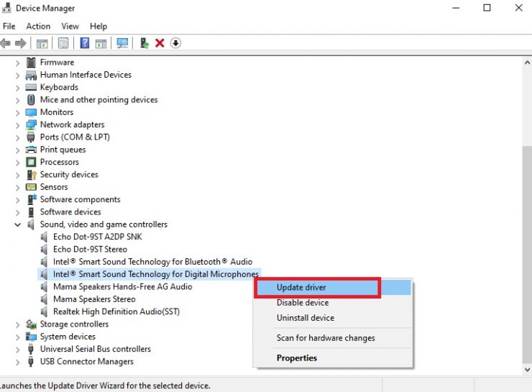
Task: Select the System devices label
Action: (x=68, y=337)
